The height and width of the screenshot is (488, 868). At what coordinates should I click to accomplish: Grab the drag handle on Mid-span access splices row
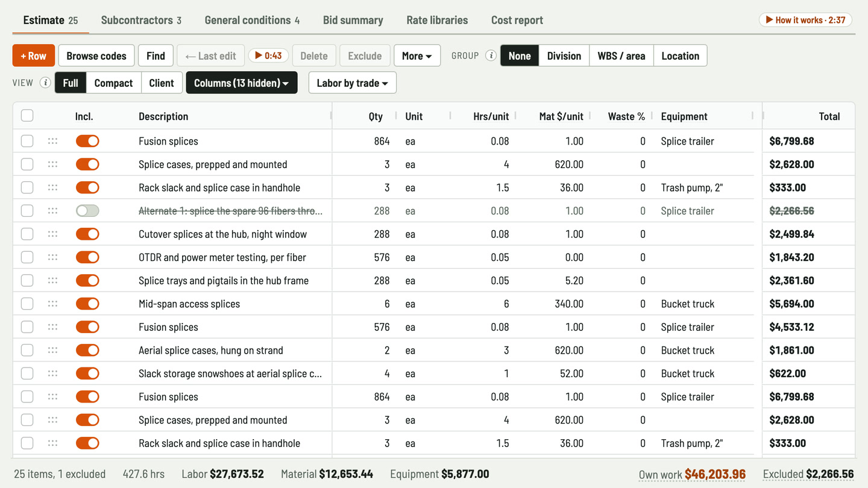[x=52, y=304]
